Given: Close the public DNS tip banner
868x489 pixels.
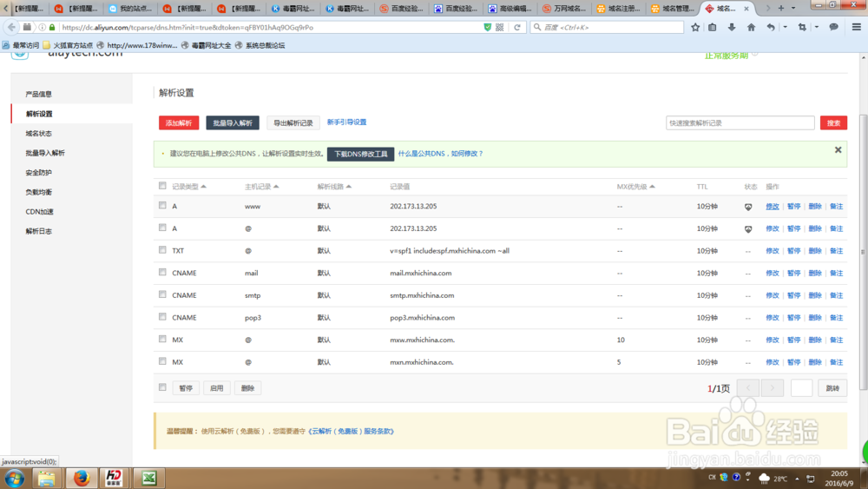Looking at the screenshot, I should (838, 150).
